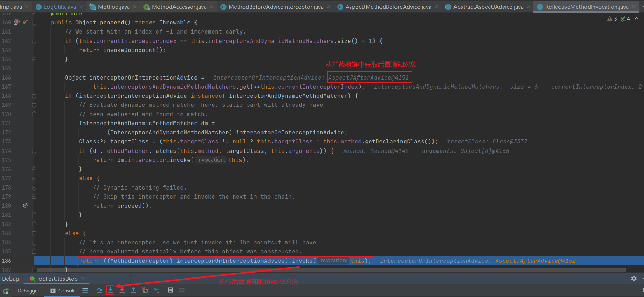Collapse the else block at line 177

point(34,178)
